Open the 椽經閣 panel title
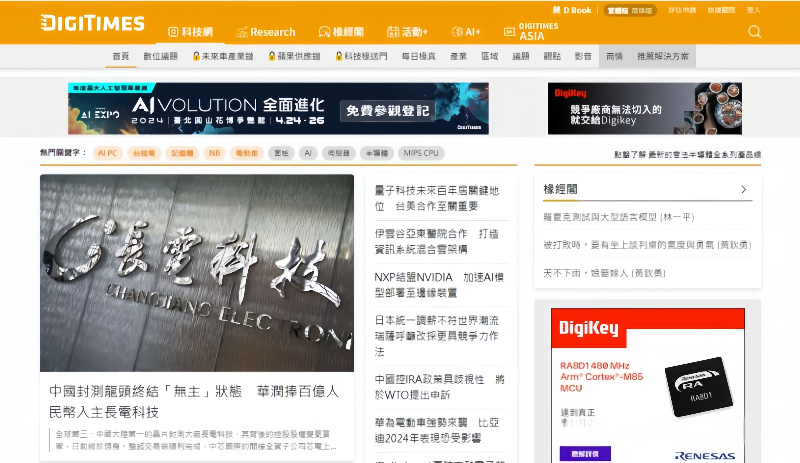800x463 pixels. click(560, 189)
